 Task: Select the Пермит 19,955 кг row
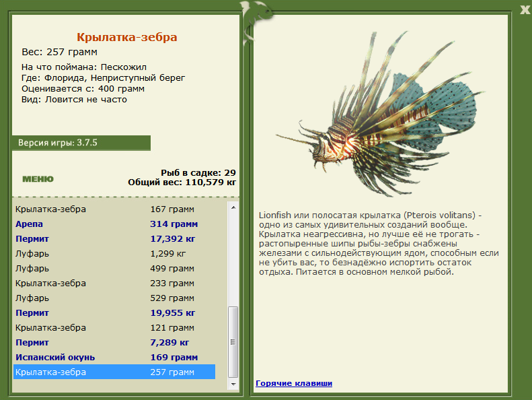point(114,312)
